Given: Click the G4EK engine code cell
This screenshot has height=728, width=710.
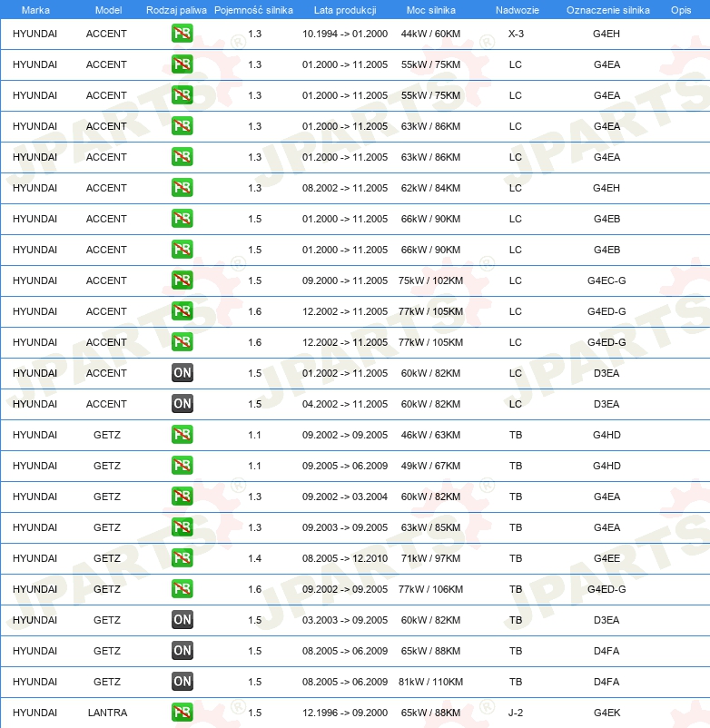Looking at the screenshot, I should tap(606, 713).
